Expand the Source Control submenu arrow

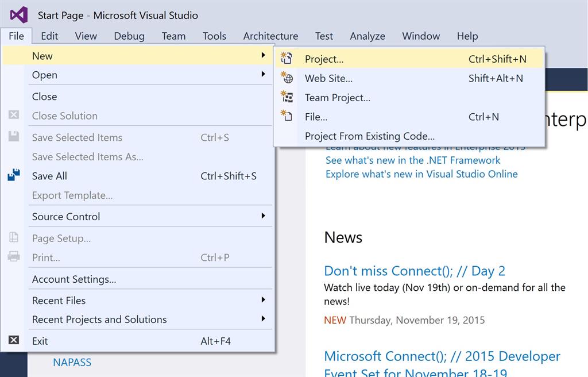pyautogui.click(x=263, y=216)
